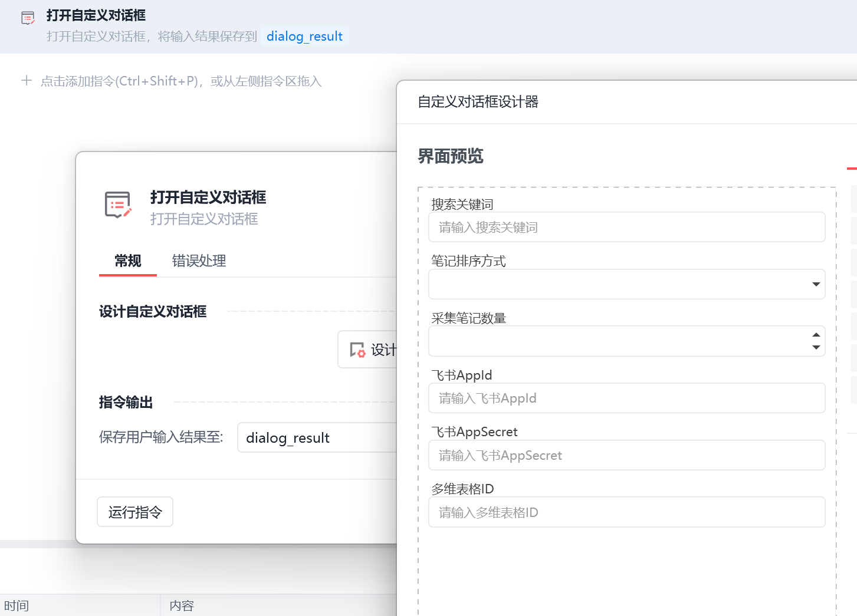Open the dialog designer via design button
The image size is (857, 616).
(x=367, y=350)
